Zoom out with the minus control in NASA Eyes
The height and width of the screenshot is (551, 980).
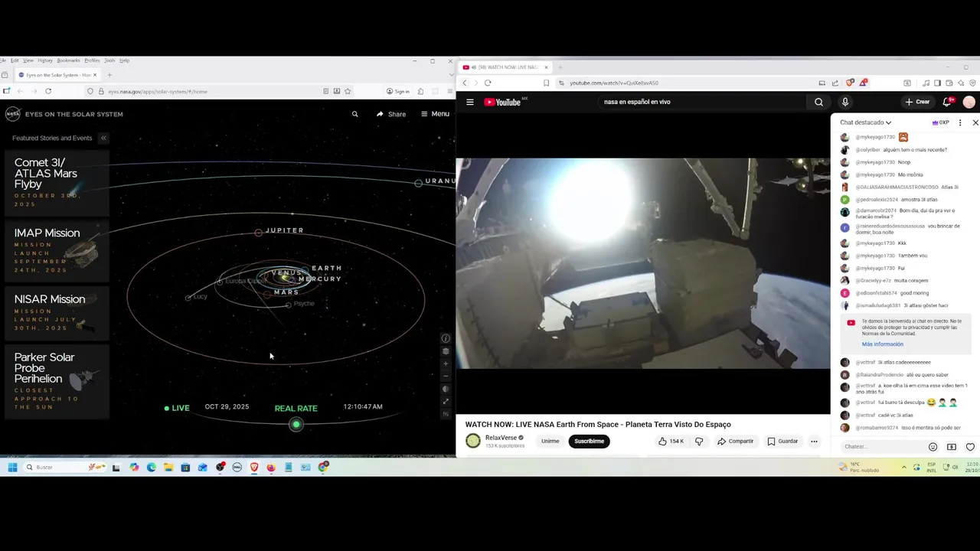coord(446,376)
